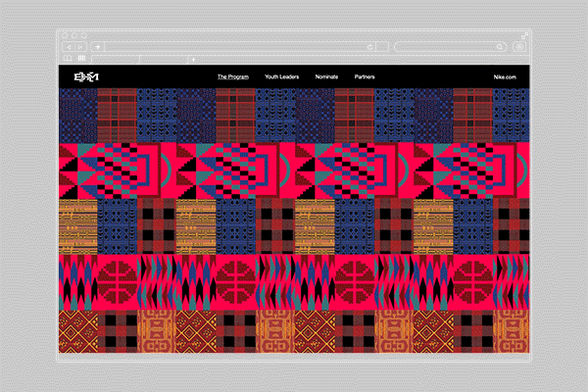The width and height of the screenshot is (588, 392).
Task: Go back with the browser back arrow
Action: click(x=69, y=47)
